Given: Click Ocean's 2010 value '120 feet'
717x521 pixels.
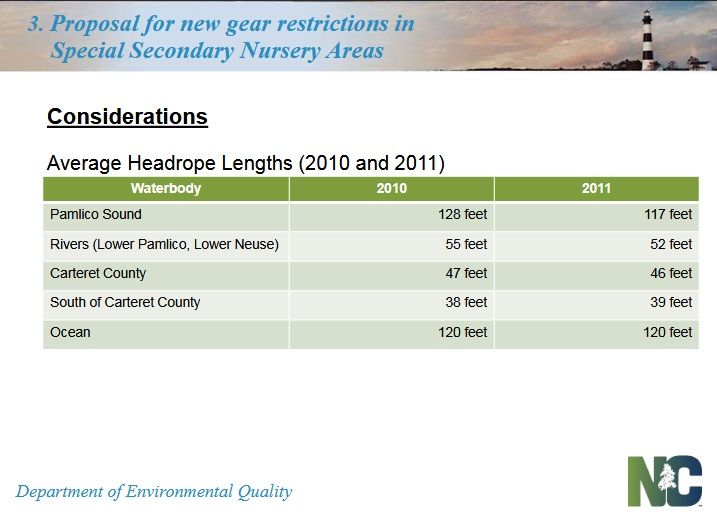Looking at the screenshot, I should 463,333.
